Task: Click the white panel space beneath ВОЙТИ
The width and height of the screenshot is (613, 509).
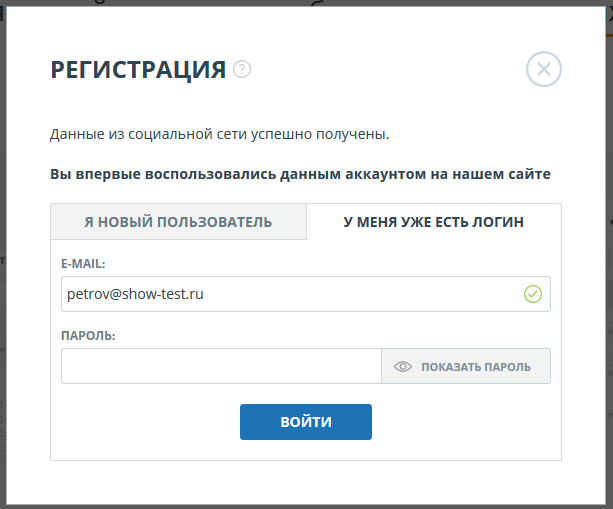Action: pyautogui.click(x=305, y=450)
